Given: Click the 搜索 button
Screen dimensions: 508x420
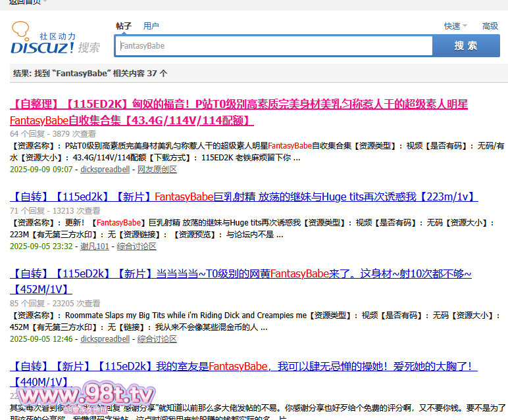Looking at the screenshot, I should (x=466, y=45).
